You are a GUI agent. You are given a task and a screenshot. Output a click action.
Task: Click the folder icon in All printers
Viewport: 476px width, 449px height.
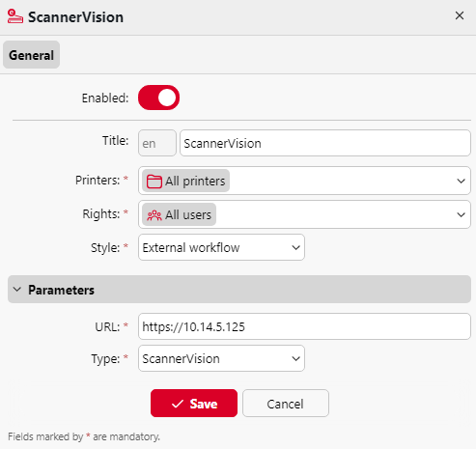pyautogui.click(x=154, y=182)
